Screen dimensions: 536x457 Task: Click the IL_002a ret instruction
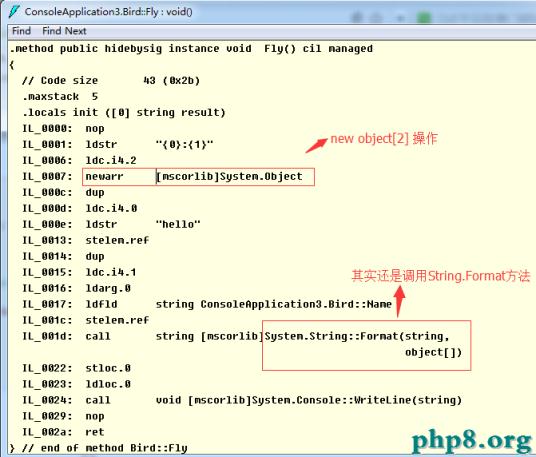pos(63,432)
